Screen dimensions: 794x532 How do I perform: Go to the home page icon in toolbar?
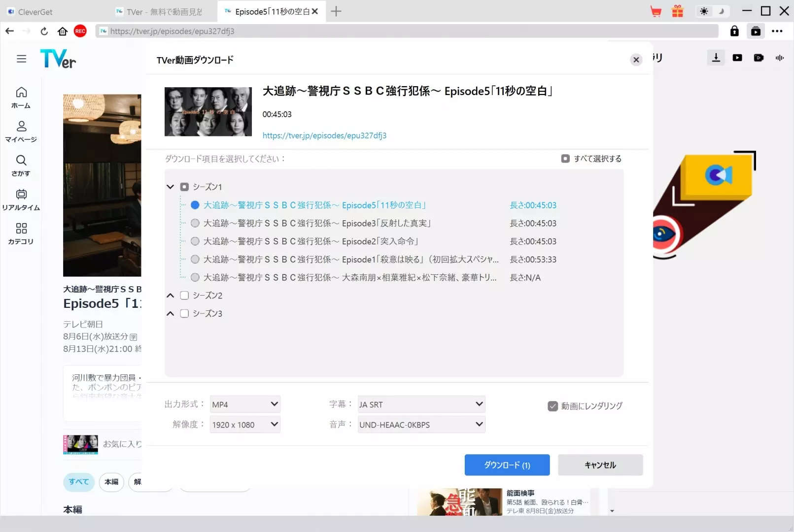(63, 31)
